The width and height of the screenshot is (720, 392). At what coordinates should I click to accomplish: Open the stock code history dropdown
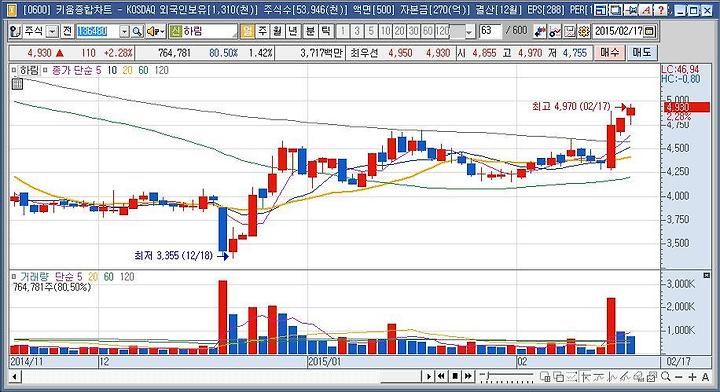(x=124, y=31)
